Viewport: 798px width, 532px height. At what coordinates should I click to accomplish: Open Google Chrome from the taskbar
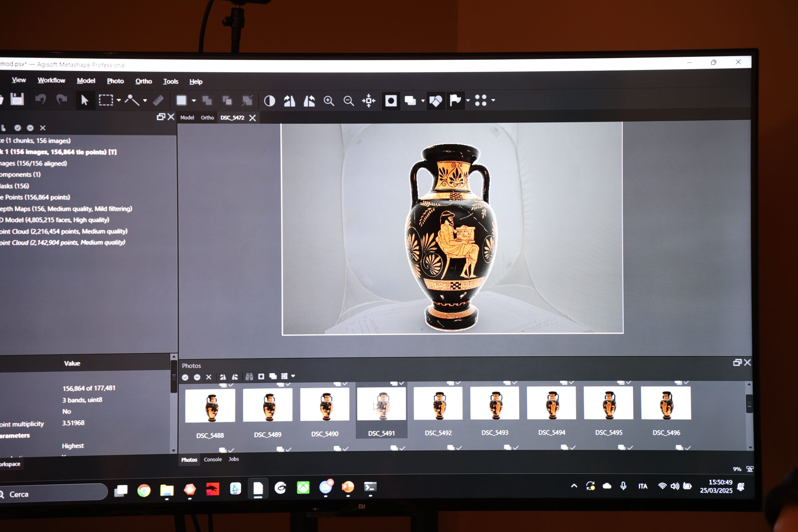(x=144, y=490)
